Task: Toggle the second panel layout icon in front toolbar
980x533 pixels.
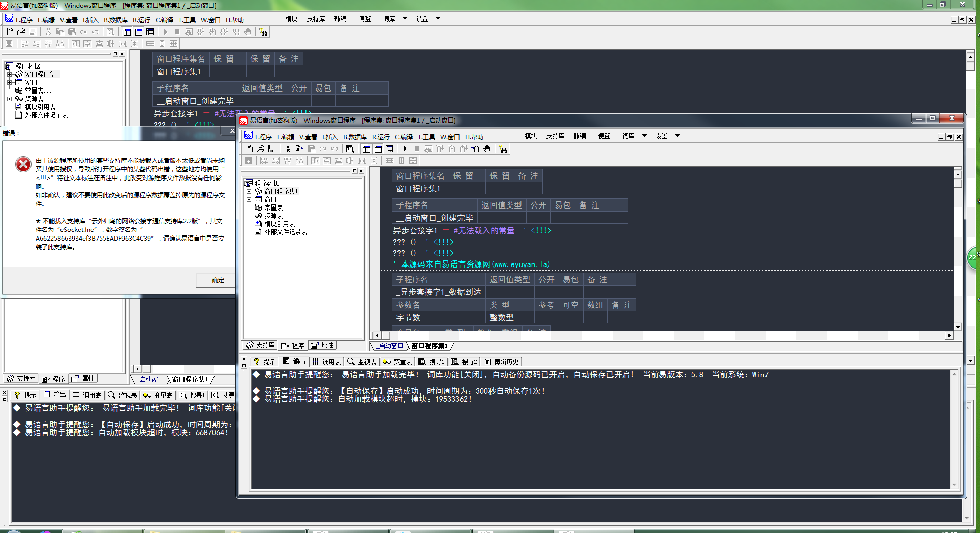Action: tap(378, 149)
